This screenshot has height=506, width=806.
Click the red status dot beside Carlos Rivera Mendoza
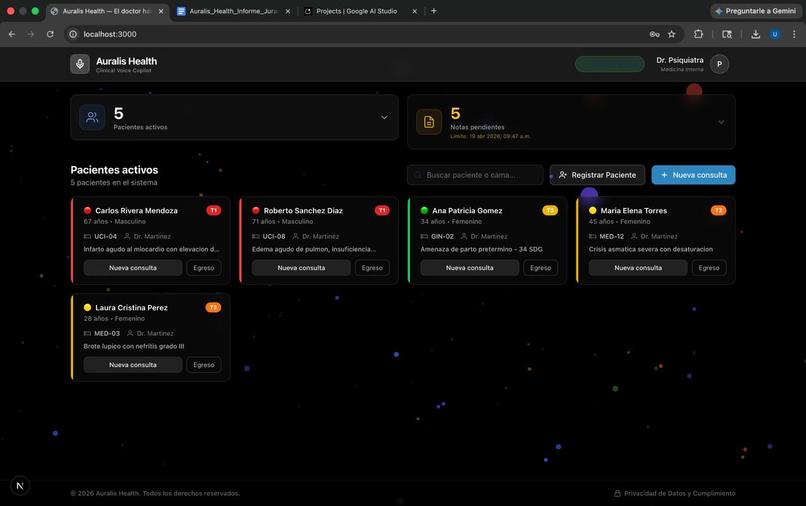87,210
